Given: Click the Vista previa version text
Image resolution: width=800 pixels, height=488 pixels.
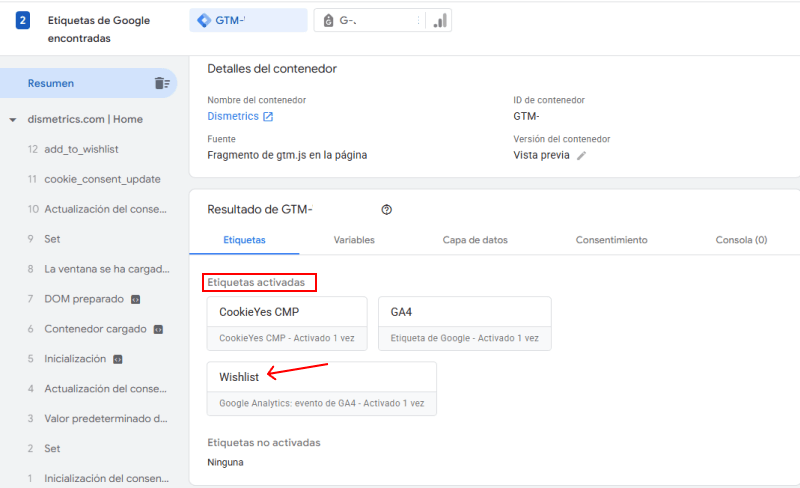Looking at the screenshot, I should (541, 155).
